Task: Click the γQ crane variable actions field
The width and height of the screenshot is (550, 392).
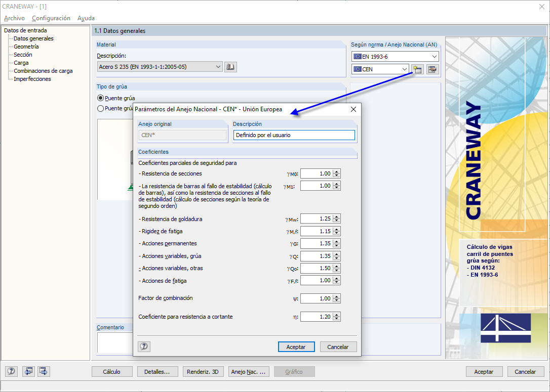Action: pos(317,256)
